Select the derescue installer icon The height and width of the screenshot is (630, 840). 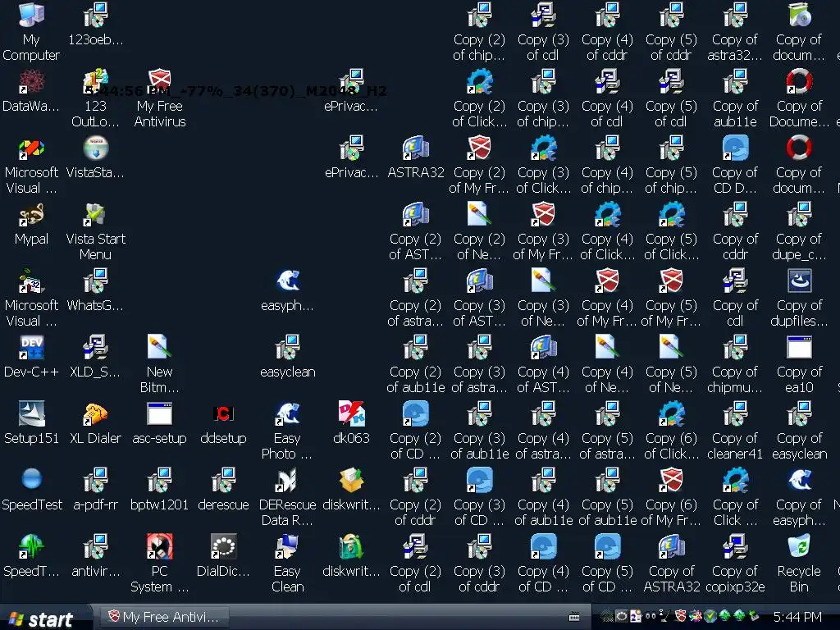[x=223, y=480]
